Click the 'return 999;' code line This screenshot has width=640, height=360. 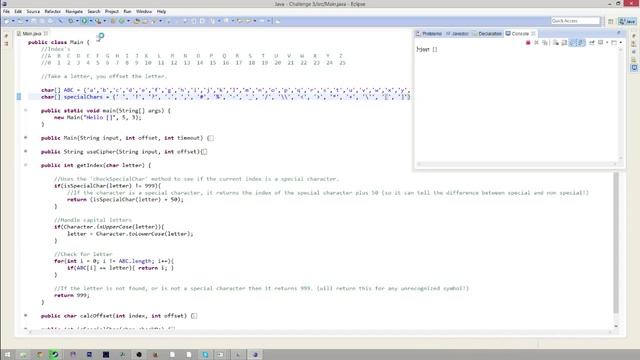click(x=72, y=295)
